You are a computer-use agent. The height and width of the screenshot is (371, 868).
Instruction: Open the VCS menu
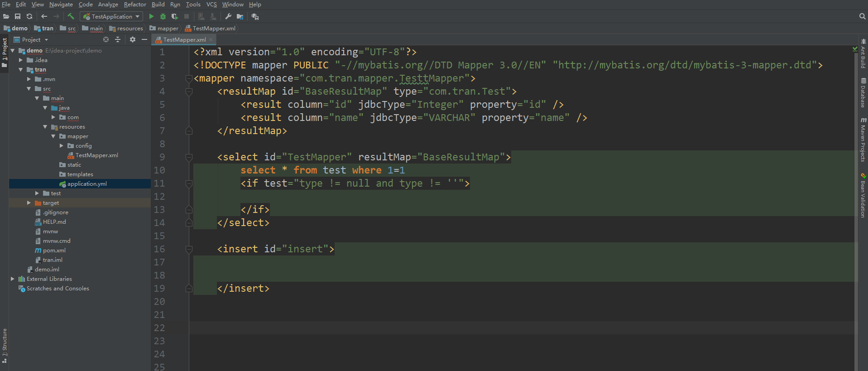tap(211, 4)
